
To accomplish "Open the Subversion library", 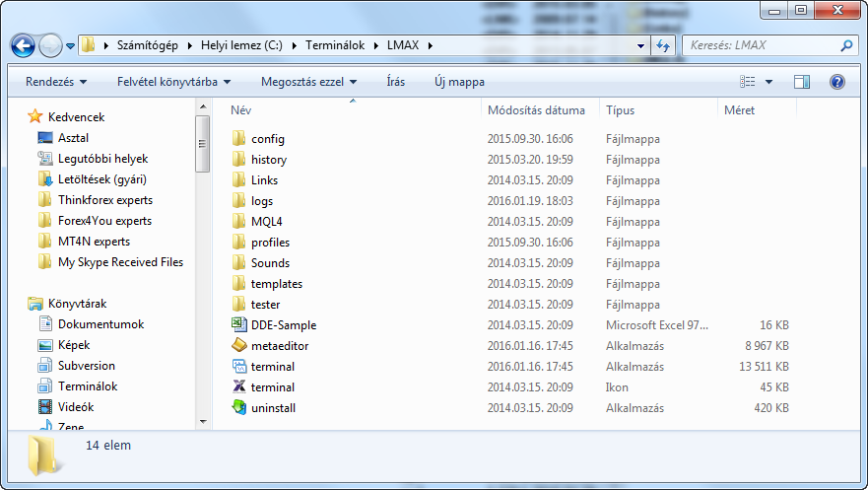I will tap(87, 366).
